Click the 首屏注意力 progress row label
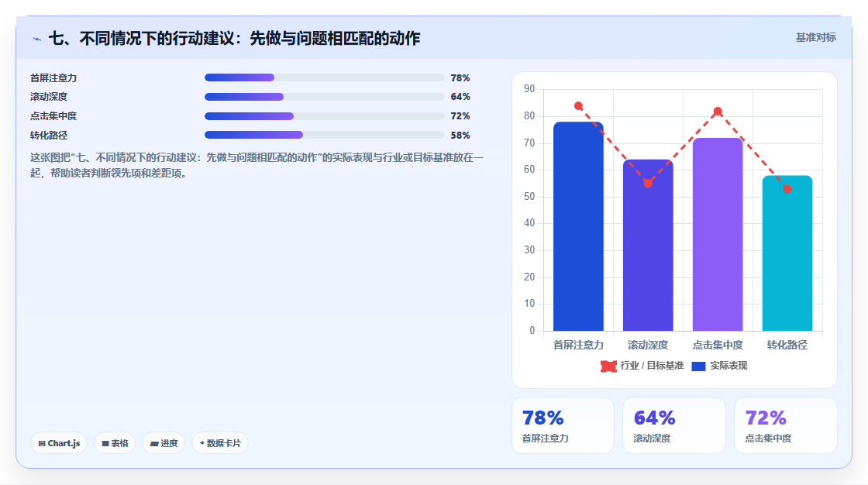 [x=53, y=78]
